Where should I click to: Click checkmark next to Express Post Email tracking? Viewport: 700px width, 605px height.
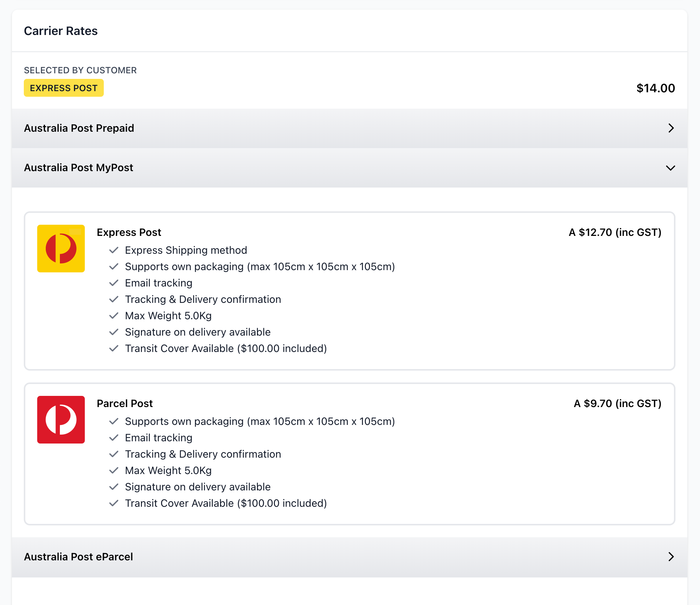pyautogui.click(x=114, y=283)
